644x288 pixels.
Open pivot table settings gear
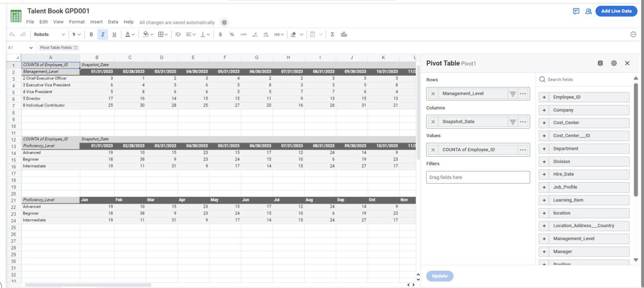click(x=614, y=63)
